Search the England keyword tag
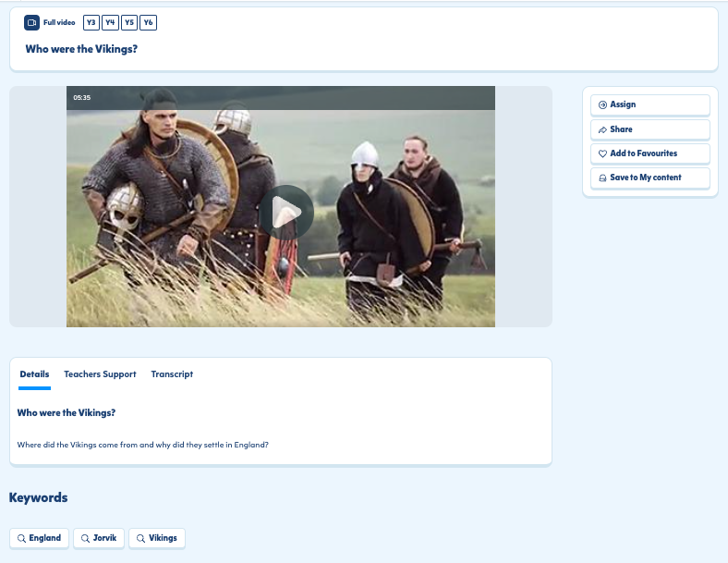Image resolution: width=728 pixels, height=563 pixels. click(40, 538)
